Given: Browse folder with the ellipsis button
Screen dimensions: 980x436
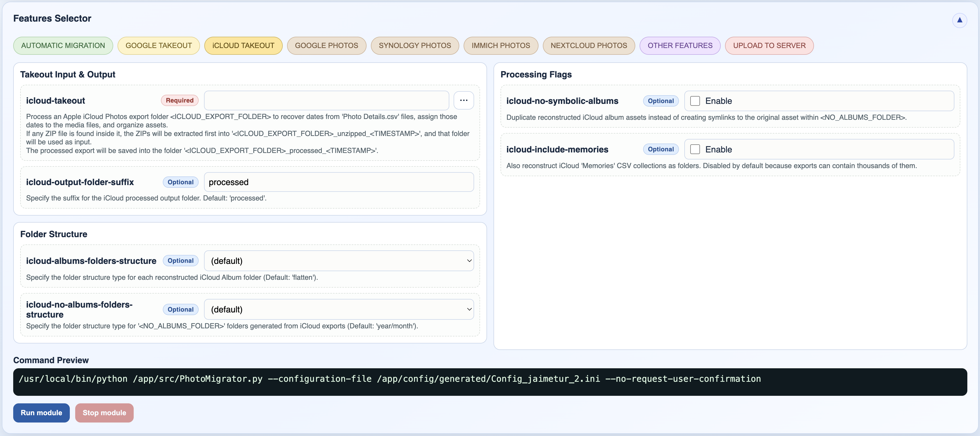Looking at the screenshot, I should [463, 101].
